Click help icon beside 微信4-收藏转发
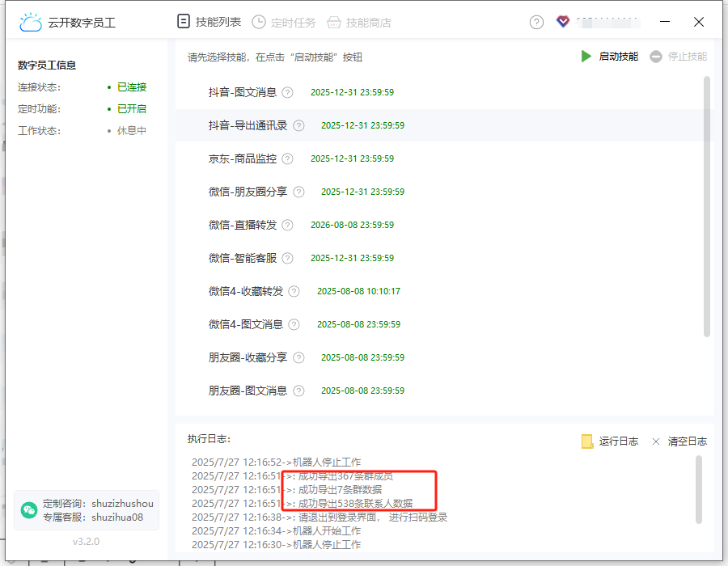728x566 pixels. (294, 291)
